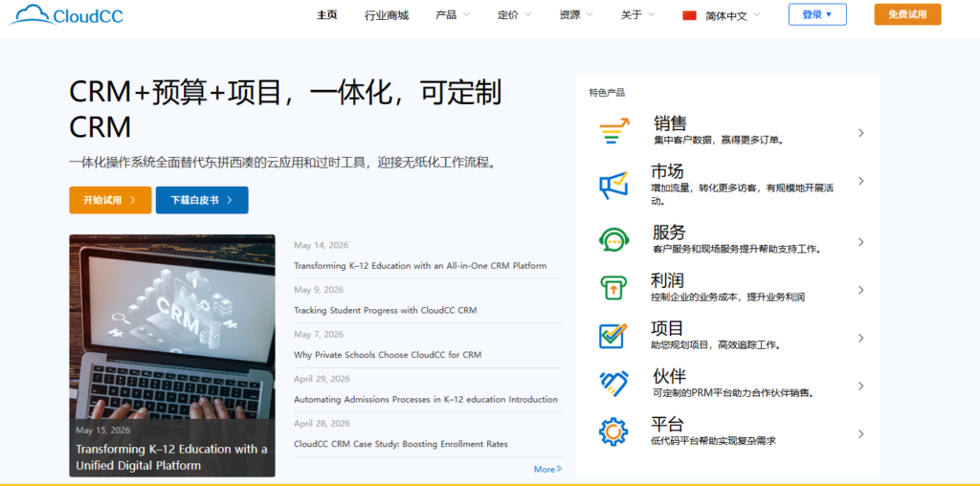Open the 服务 product arrow
980x486 pixels.
click(860, 242)
